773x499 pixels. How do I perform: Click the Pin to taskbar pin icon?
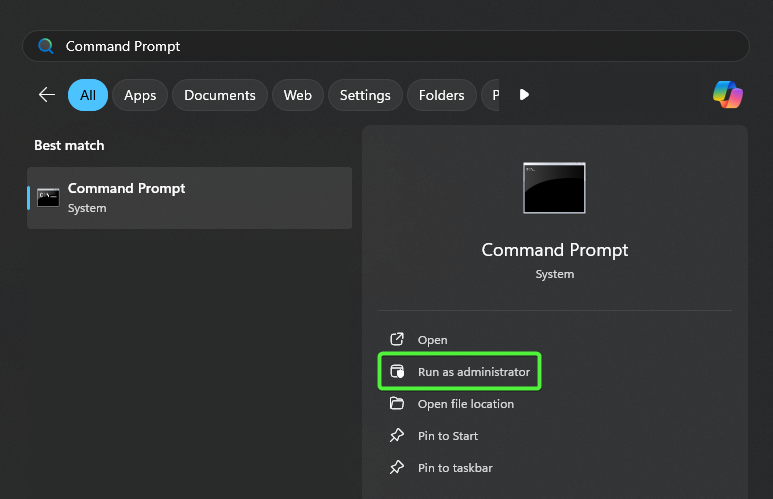coord(397,468)
